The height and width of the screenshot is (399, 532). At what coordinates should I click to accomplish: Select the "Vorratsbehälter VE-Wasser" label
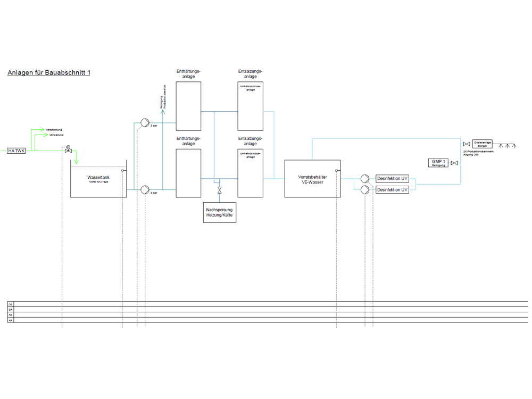click(312, 179)
